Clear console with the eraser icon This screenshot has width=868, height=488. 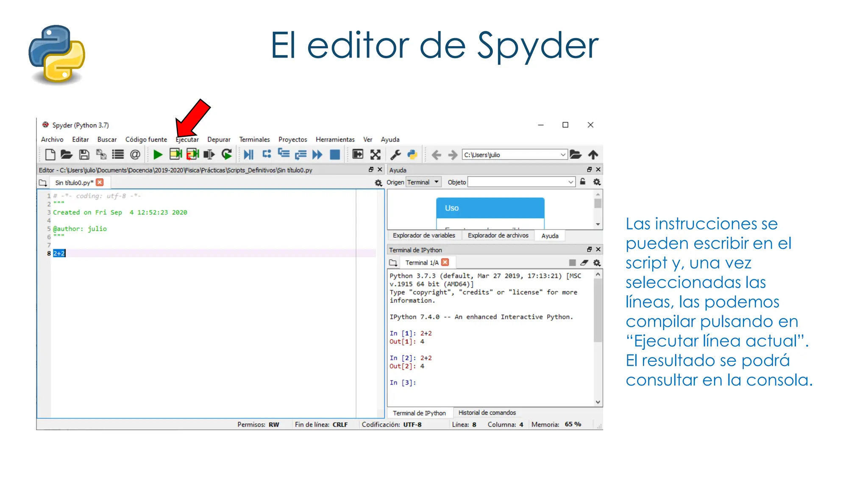[584, 263]
